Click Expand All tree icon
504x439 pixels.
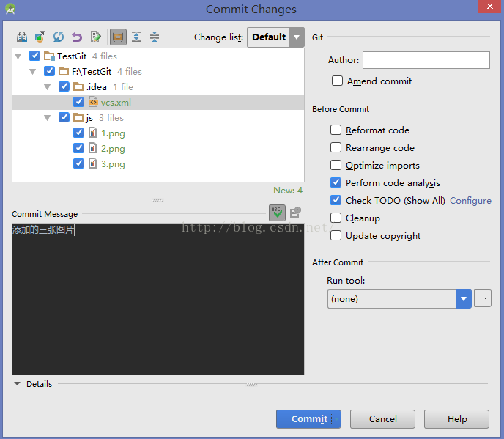(x=136, y=37)
